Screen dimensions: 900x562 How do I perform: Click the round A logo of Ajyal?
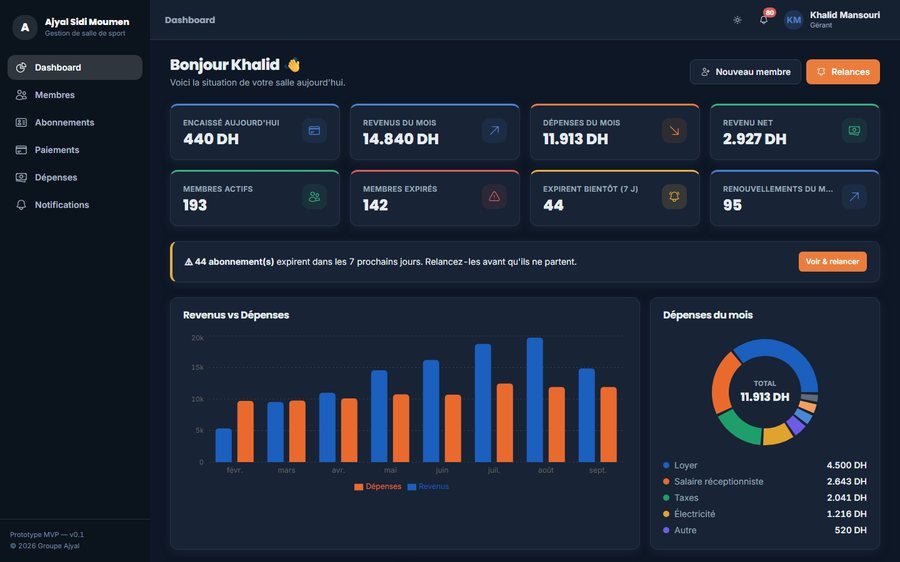click(25, 27)
